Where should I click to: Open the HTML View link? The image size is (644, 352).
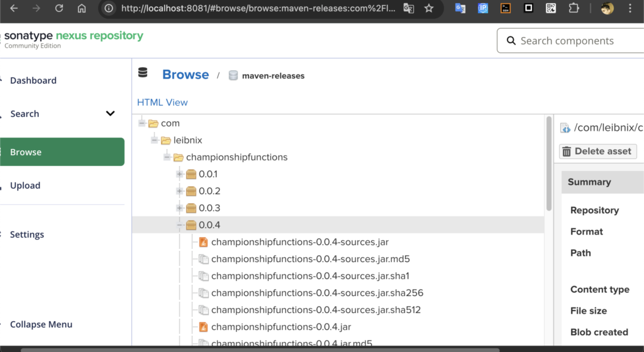click(x=162, y=102)
